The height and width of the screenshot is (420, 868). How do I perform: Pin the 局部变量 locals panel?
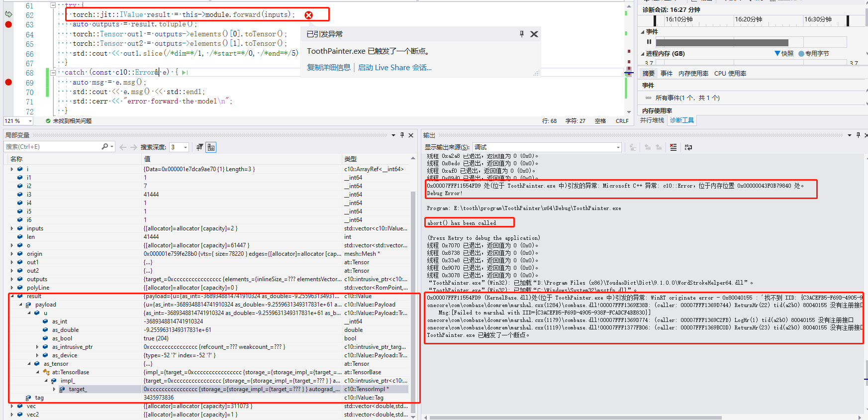coord(402,135)
